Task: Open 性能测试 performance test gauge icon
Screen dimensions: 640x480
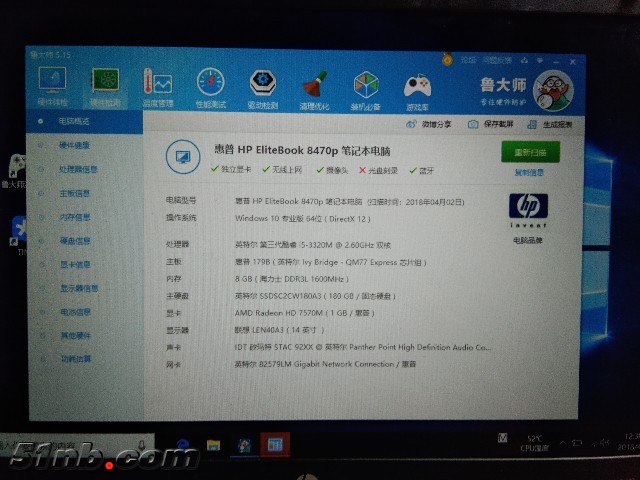Action: click(x=210, y=88)
